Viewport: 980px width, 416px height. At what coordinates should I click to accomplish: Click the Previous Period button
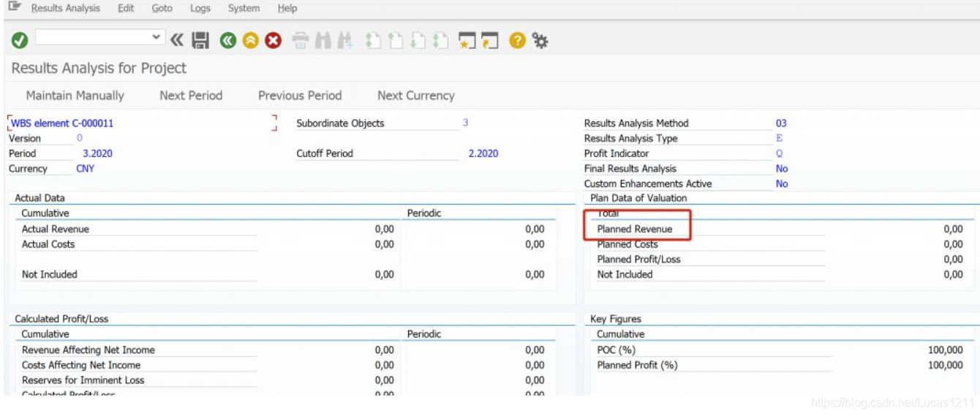300,95
